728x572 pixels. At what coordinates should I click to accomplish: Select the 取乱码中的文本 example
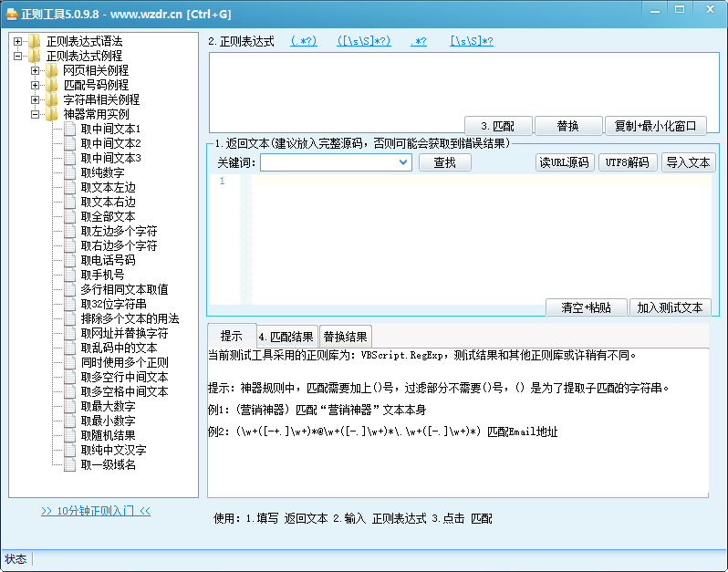[119, 348]
